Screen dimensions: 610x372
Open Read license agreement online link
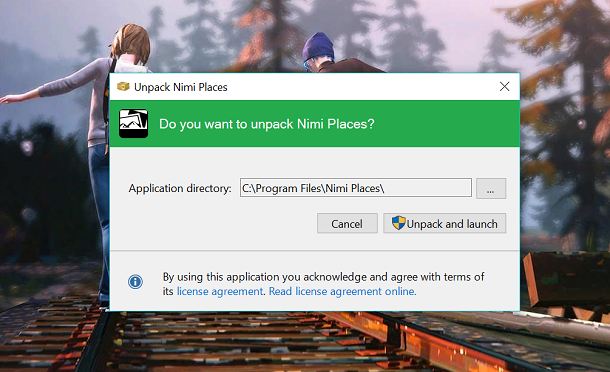342,291
